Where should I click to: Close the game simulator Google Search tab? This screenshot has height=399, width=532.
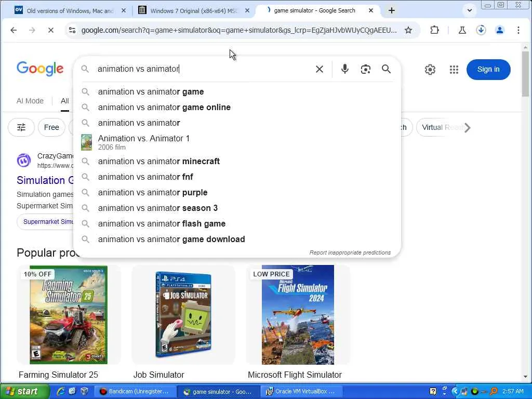(x=371, y=10)
